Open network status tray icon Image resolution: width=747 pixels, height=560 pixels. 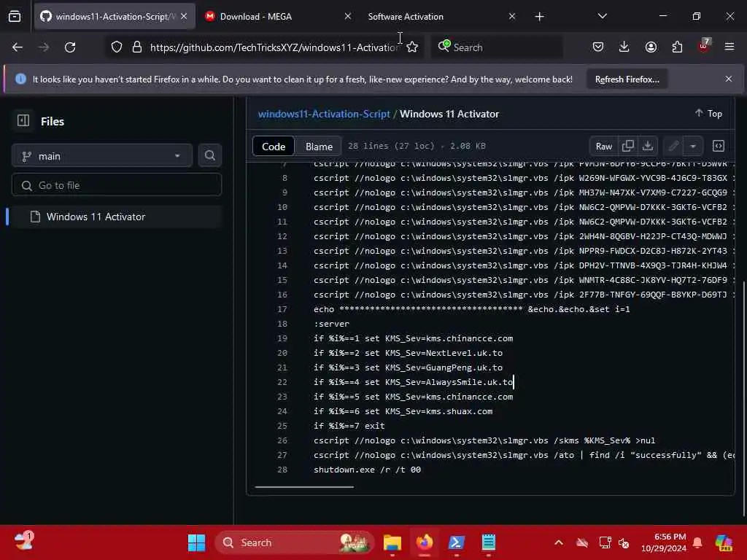[605, 542]
